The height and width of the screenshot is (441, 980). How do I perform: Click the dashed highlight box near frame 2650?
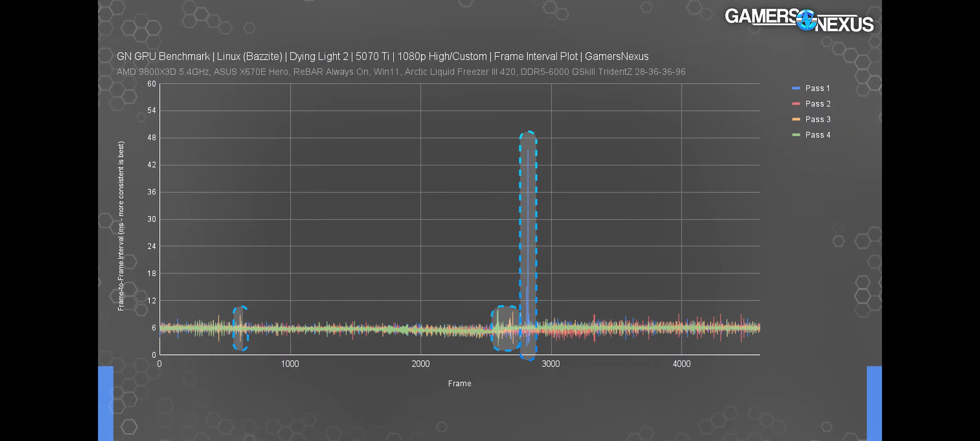tap(506, 328)
